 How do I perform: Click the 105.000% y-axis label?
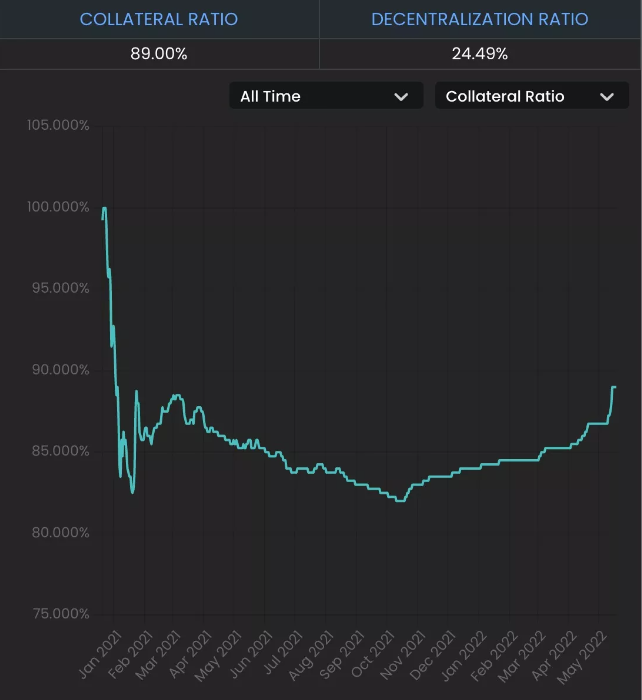58,125
